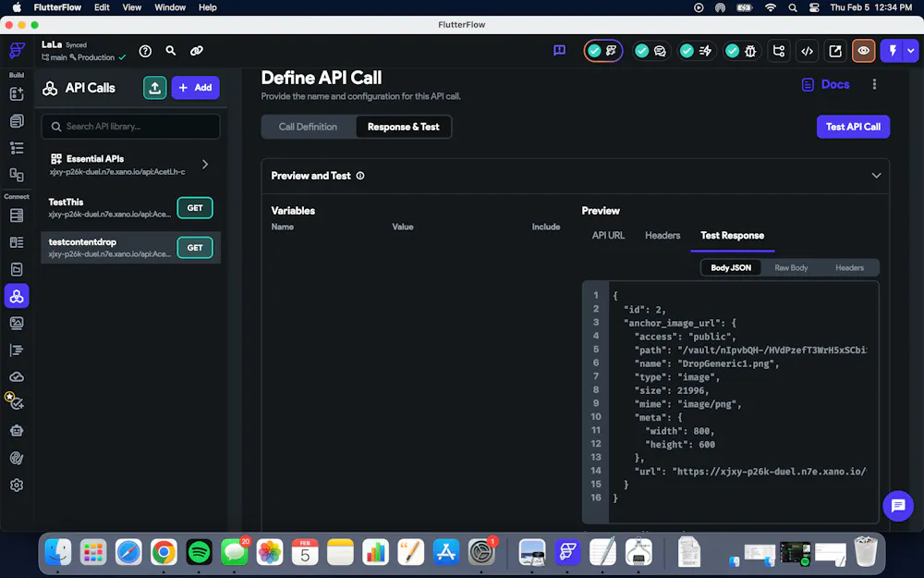Click the open in new window icon
Viewport: 924px width, 578px height.
click(x=835, y=51)
